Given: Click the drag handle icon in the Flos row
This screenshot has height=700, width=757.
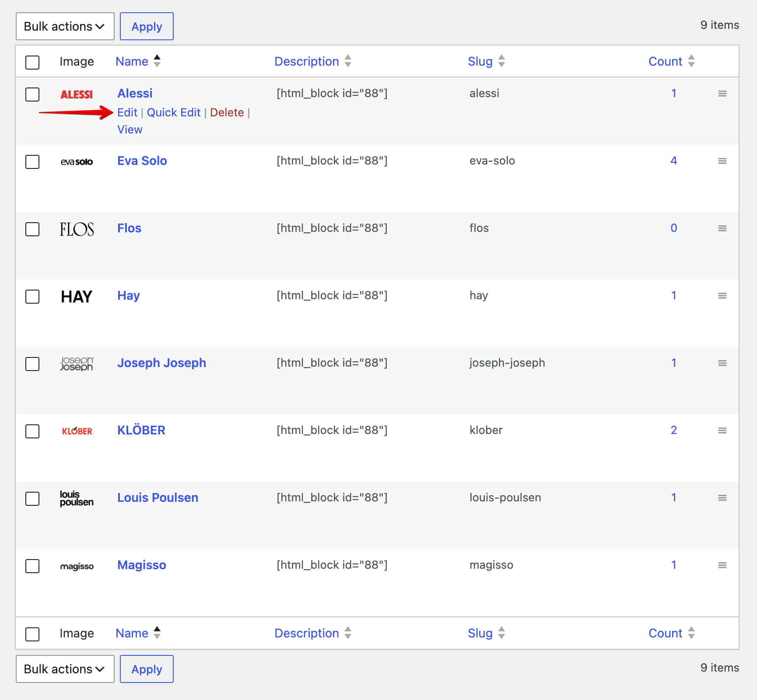Looking at the screenshot, I should (x=722, y=228).
